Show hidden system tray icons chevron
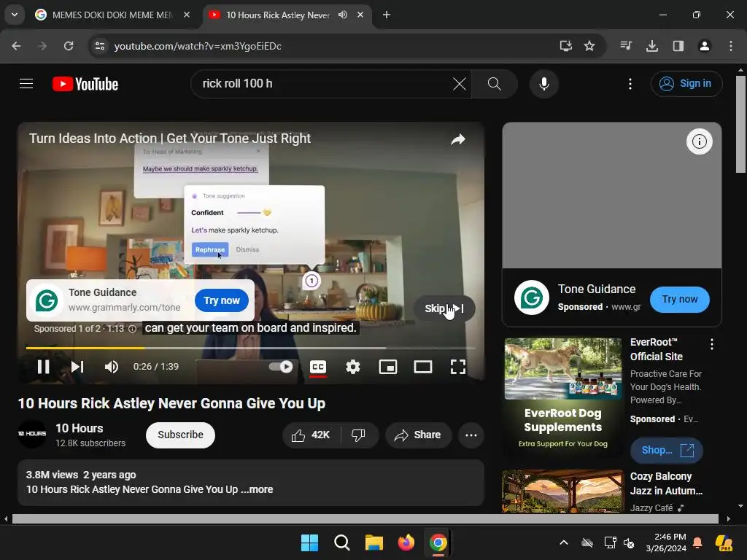 (x=564, y=542)
